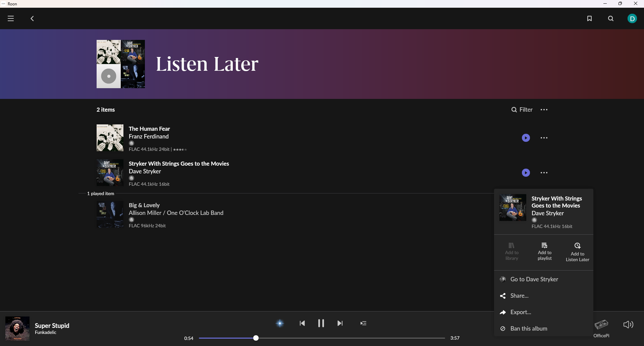The height and width of the screenshot is (346, 644).
Task: Click the '2 items' count text
Action: [106, 110]
